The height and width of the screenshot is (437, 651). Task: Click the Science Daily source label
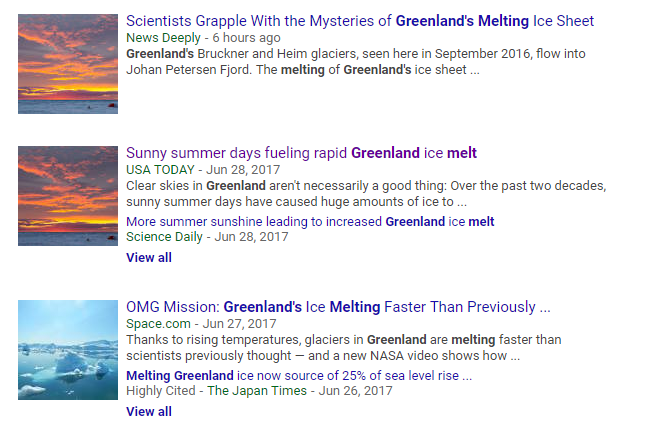coord(165,237)
